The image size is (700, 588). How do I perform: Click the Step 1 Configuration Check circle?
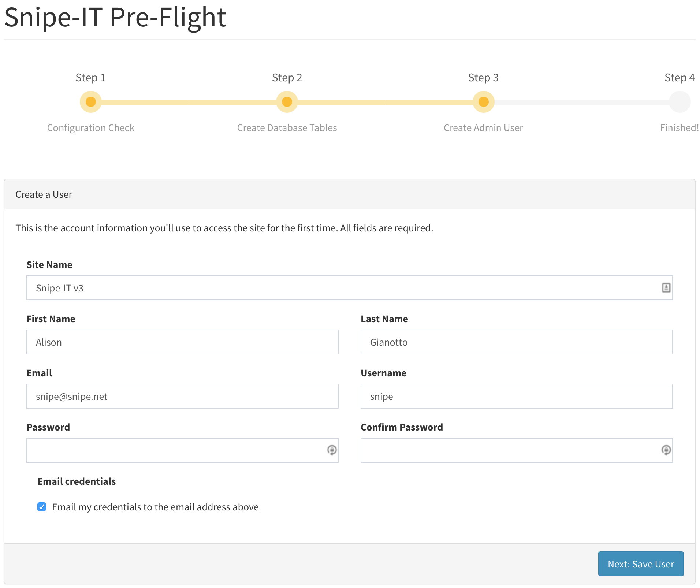tap(91, 102)
